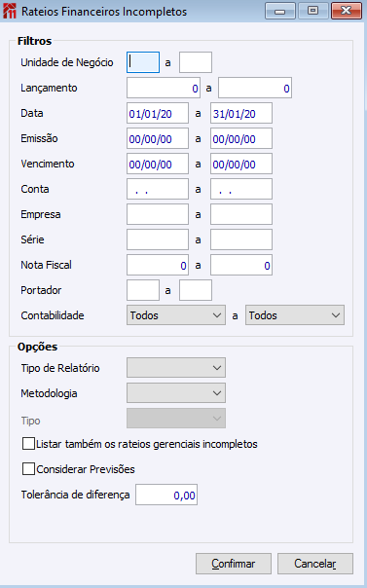367x588 pixels.
Task: Select the Data start field 01/01/20
Action: coord(158,113)
